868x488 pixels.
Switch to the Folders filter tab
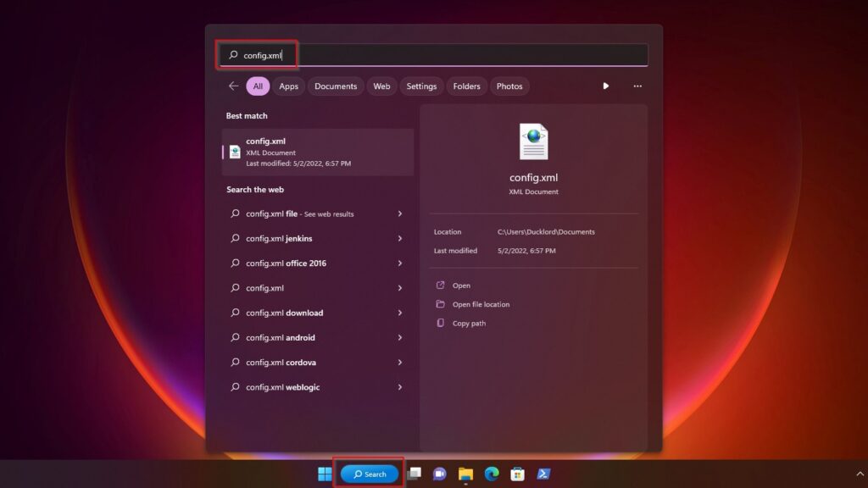pyautogui.click(x=467, y=86)
